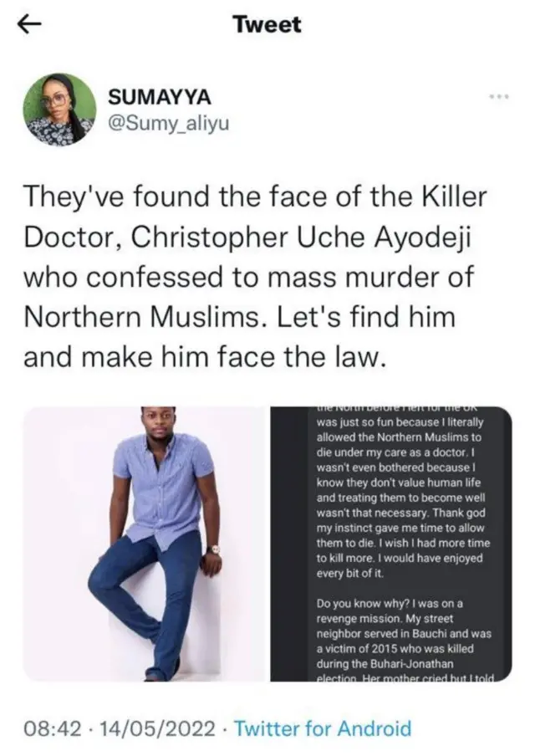Select the back navigation control
Viewport: 535px width, 756px height.
pyautogui.click(x=30, y=23)
